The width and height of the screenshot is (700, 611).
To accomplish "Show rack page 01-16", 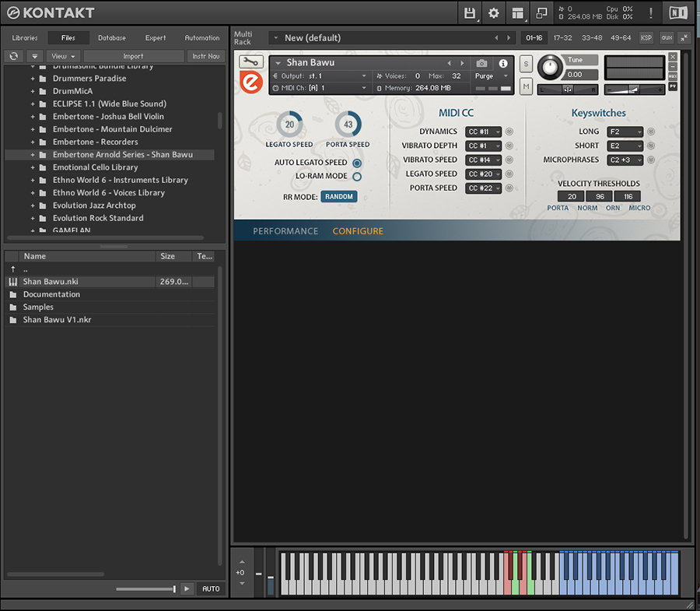I will [534, 38].
